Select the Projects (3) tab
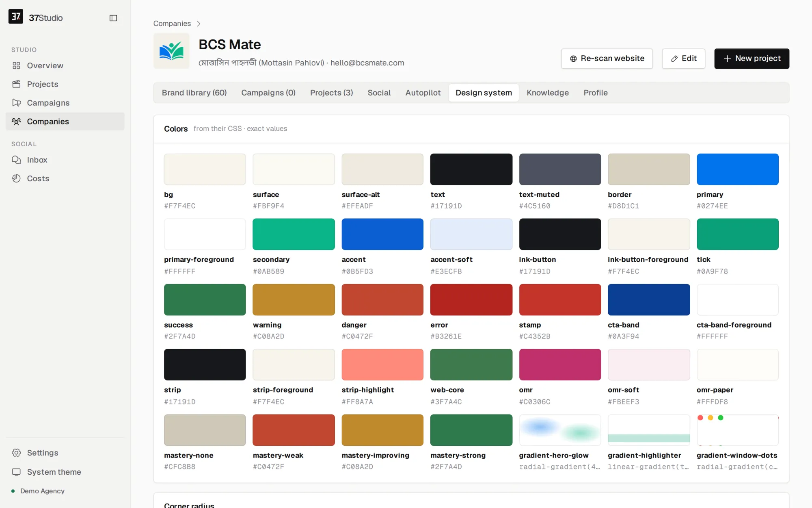This screenshot has width=812, height=508. pyautogui.click(x=331, y=93)
